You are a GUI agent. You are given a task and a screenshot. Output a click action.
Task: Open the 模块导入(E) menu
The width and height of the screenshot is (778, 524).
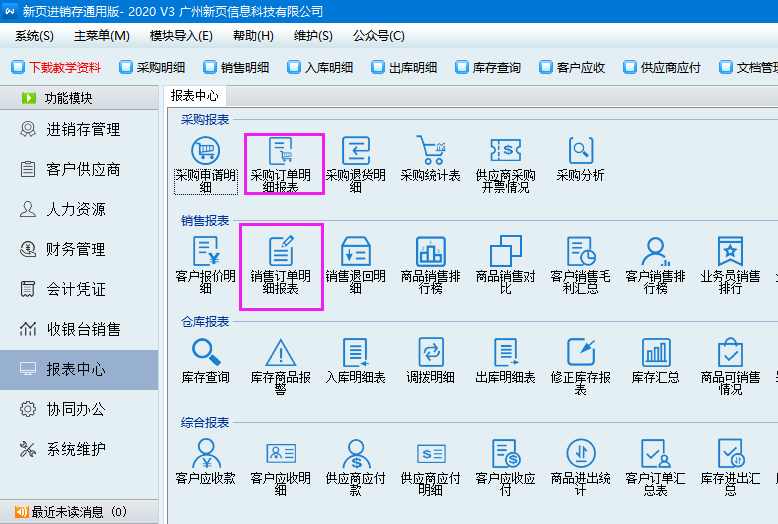click(x=181, y=36)
